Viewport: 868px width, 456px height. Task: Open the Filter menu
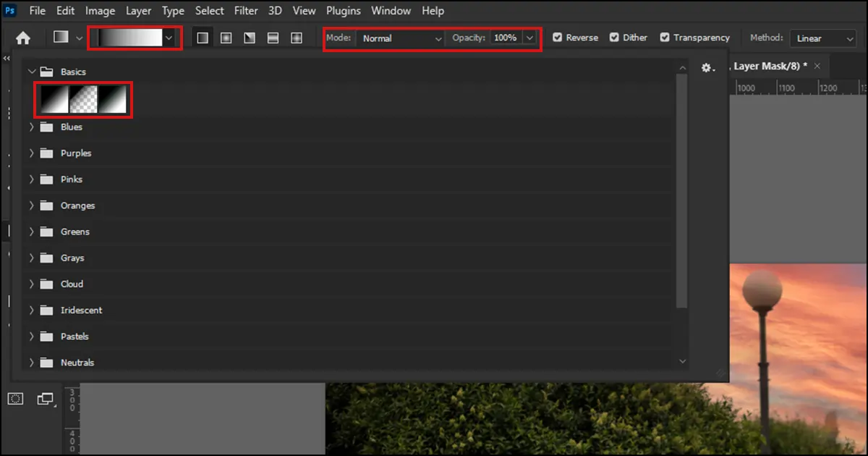point(246,11)
